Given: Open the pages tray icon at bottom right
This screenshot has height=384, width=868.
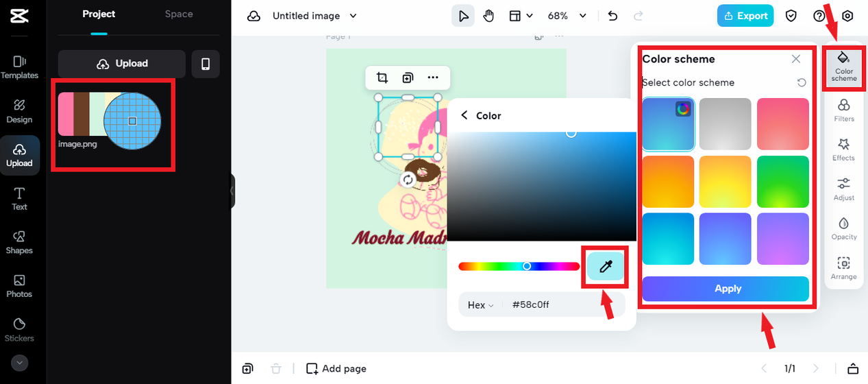Looking at the screenshot, I should 853,369.
